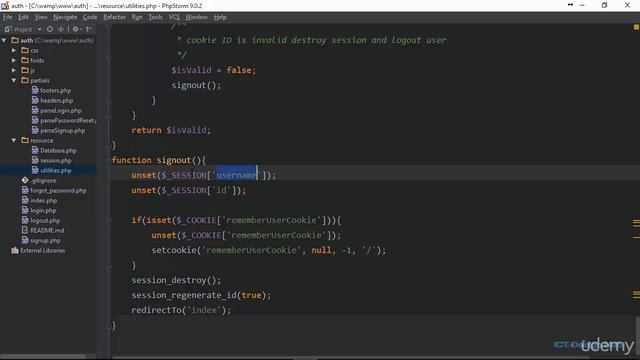Click the Collapse All icon in Project panel

pos(60,29)
